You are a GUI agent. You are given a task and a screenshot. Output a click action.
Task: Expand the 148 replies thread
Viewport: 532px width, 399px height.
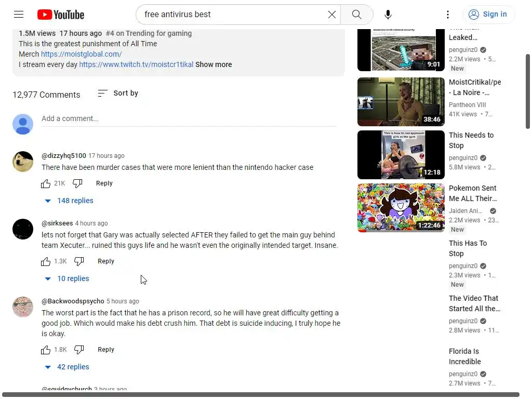click(69, 201)
